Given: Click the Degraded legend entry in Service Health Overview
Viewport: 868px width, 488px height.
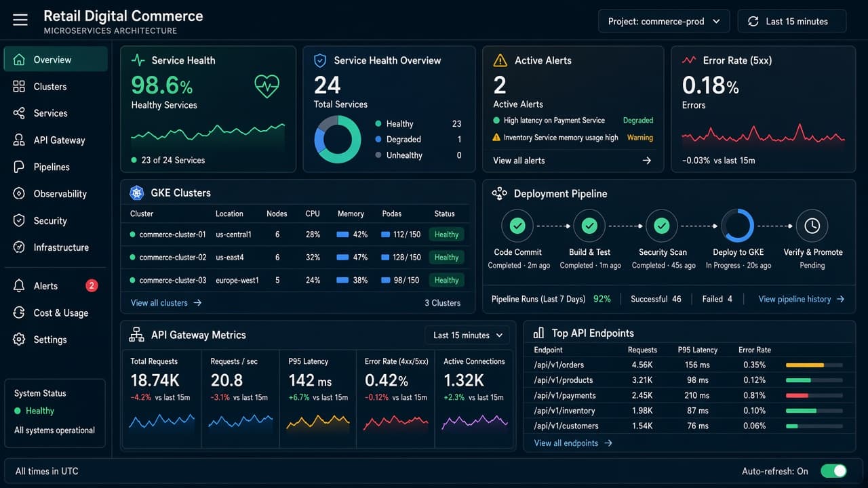Looking at the screenshot, I should (x=418, y=140).
